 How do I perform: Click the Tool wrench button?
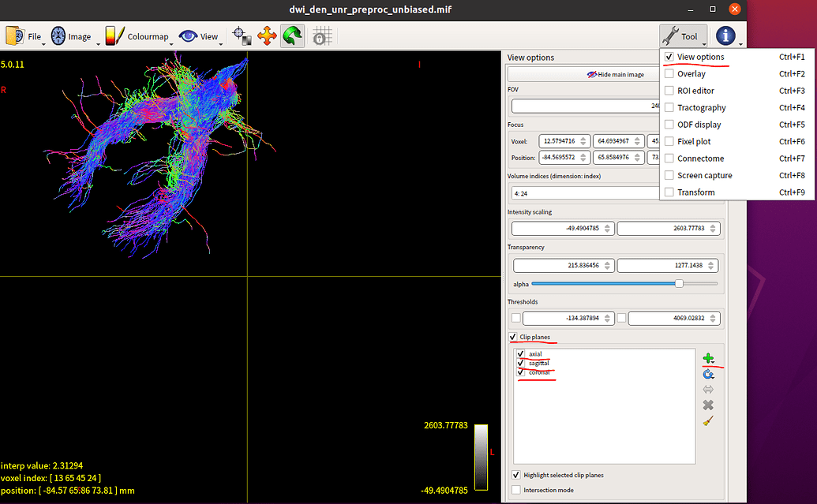681,36
